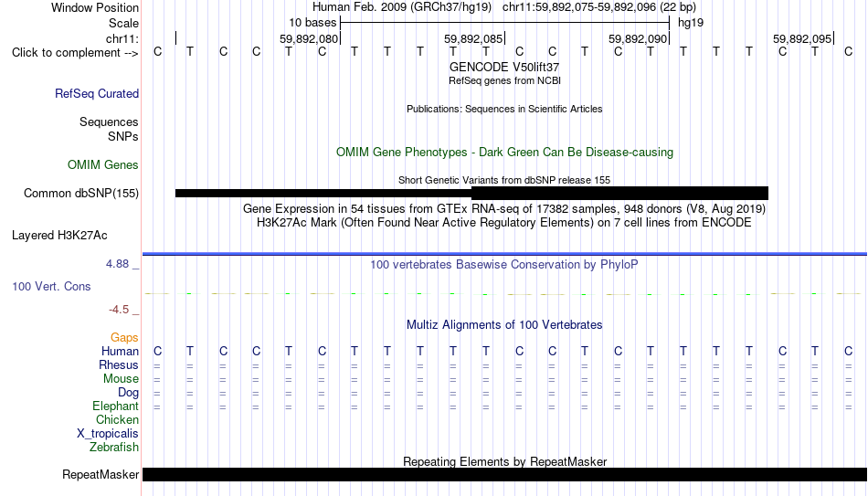Viewport: 868px width, 496px height.
Task: Click the 59,892,080 position marker
Action: click(x=309, y=38)
